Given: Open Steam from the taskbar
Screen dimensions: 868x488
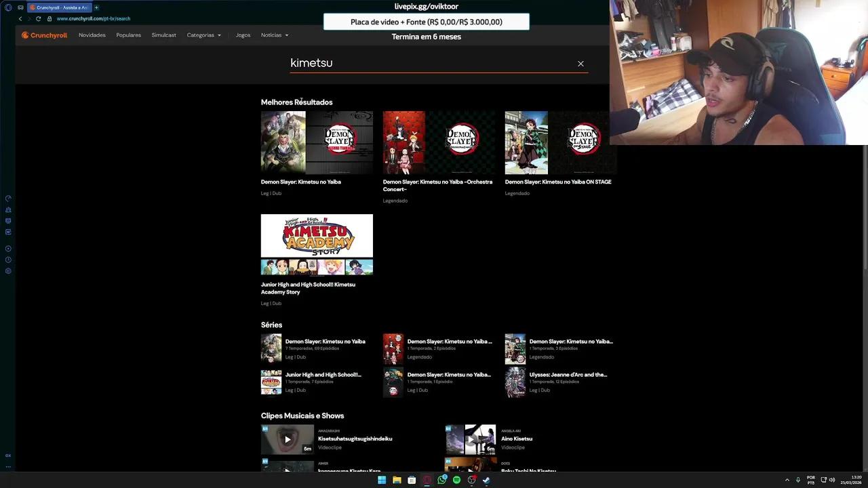Looking at the screenshot, I should pyautogui.click(x=486, y=480).
